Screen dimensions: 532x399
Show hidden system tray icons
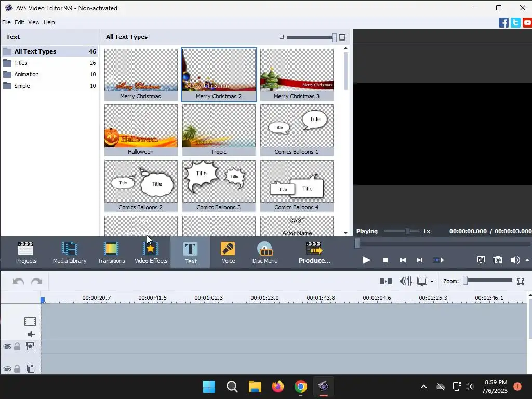[424, 387]
